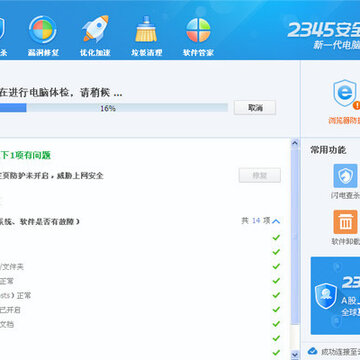Screen dimensions: 360x360
Task: Click the green checkmark beside 已开启 row
Action: [276, 309]
